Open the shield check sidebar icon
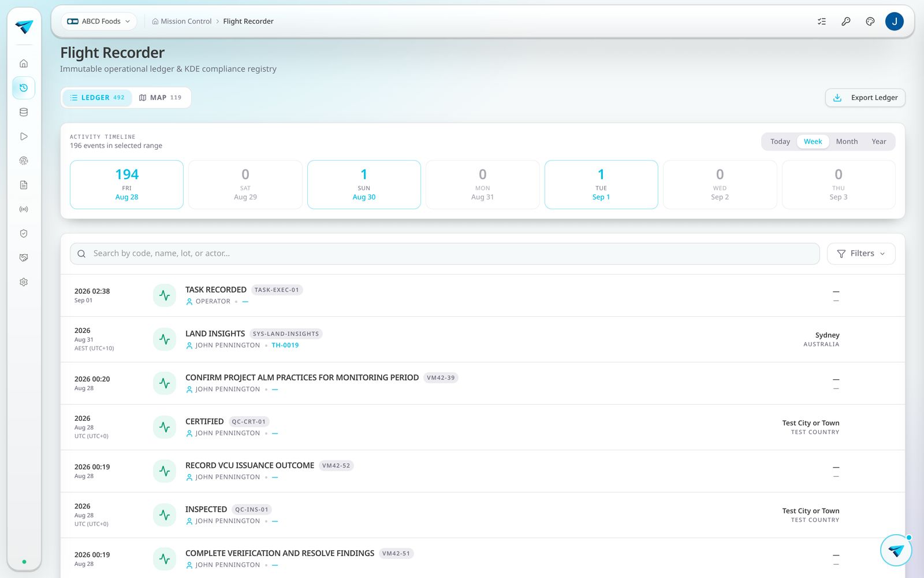 [x=24, y=234]
